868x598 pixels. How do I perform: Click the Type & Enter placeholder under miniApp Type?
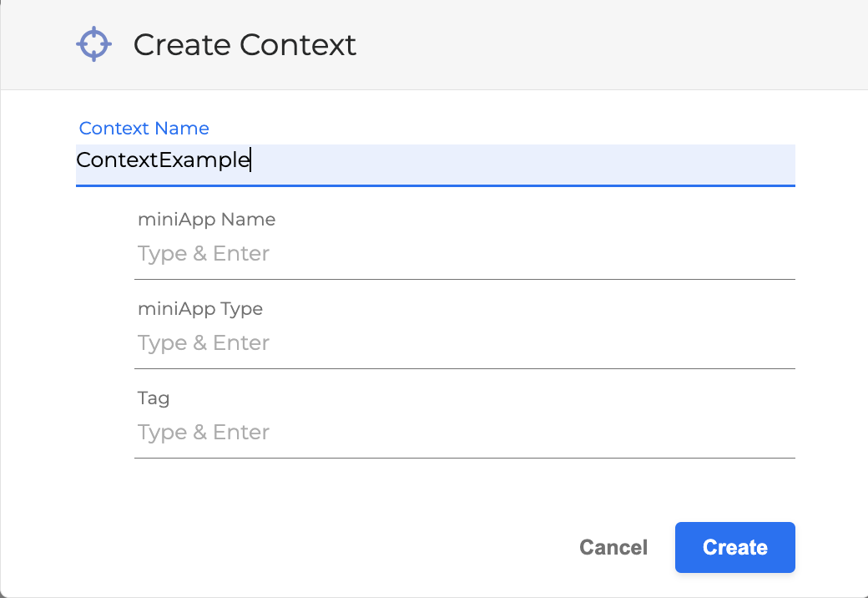(204, 342)
